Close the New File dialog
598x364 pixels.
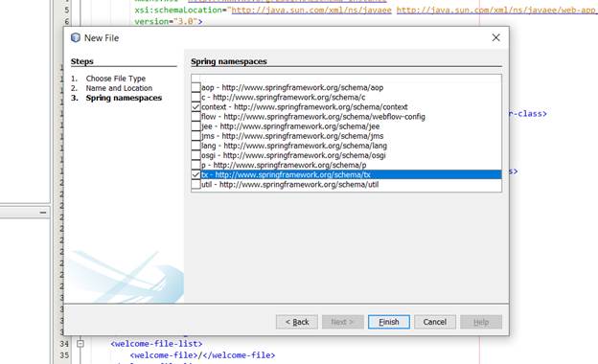point(495,37)
